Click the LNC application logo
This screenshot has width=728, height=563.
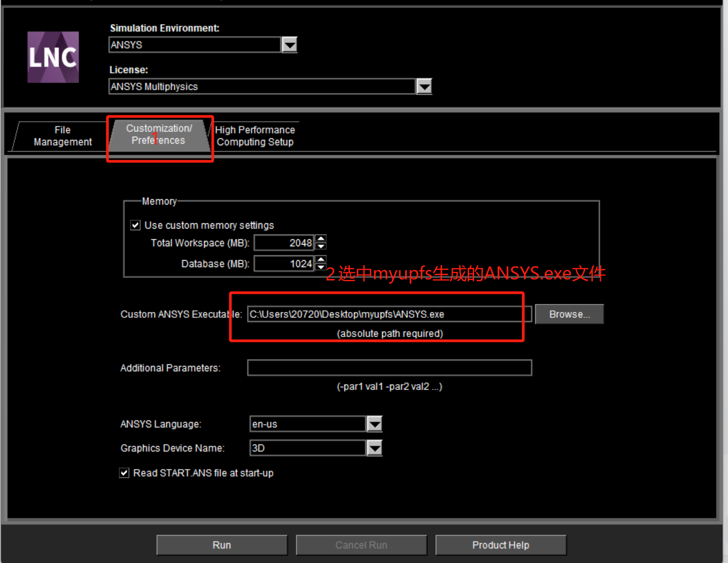pyautogui.click(x=53, y=57)
